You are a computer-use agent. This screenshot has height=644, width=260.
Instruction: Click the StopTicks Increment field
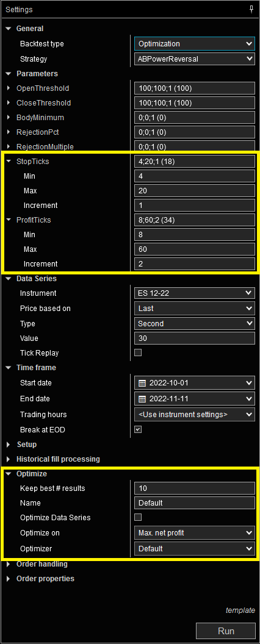(x=195, y=206)
